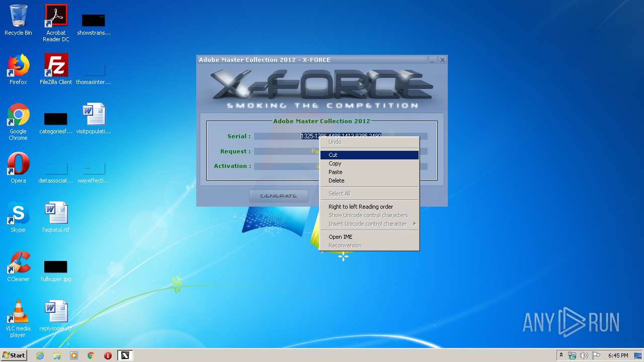The height and width of the screenshot is (362, 644).
Task: Close the X-FORCE keygen window
Action: (442, 60)
